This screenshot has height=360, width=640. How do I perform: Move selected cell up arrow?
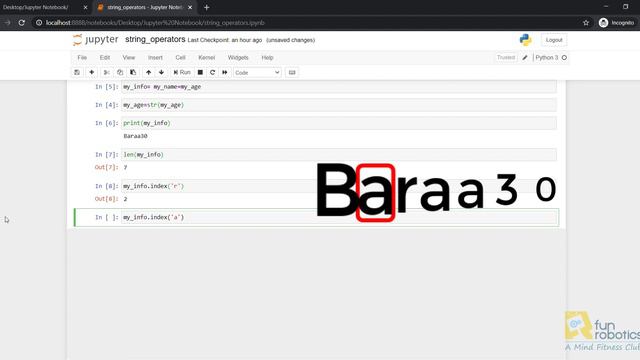point(149,72)
